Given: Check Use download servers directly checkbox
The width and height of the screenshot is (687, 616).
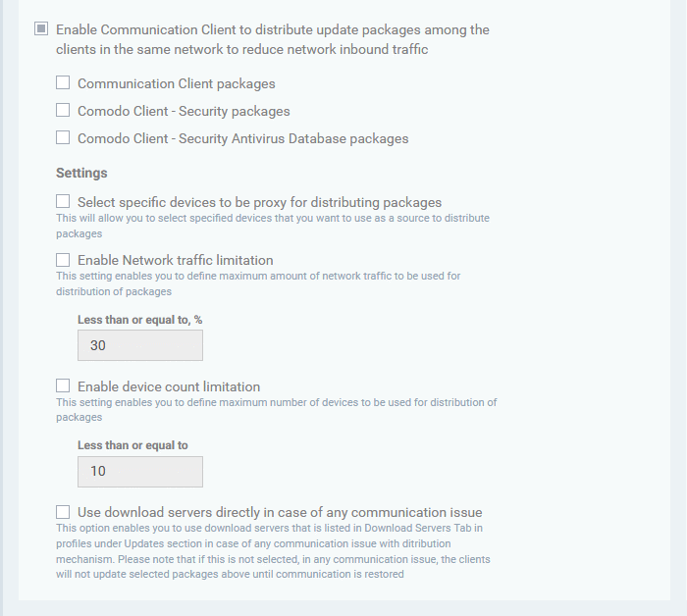Looking at the screenshot, I should tap(63, 512).
